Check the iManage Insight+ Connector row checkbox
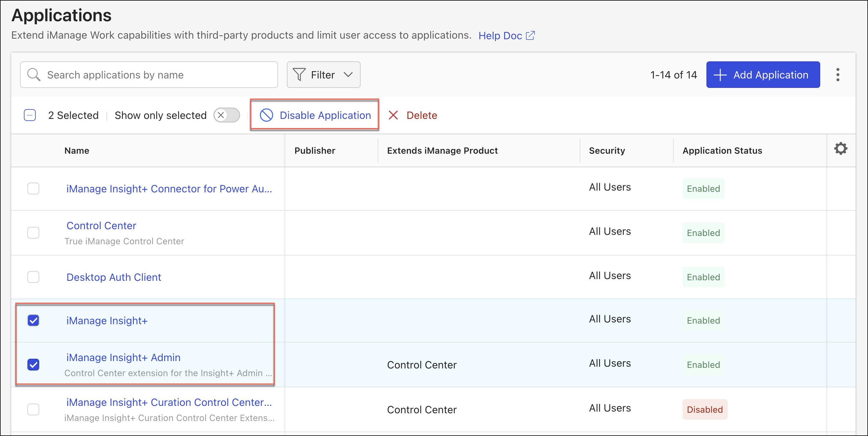Image resolution: width=868 pixels, height=436 pixels. coord(33,189)
